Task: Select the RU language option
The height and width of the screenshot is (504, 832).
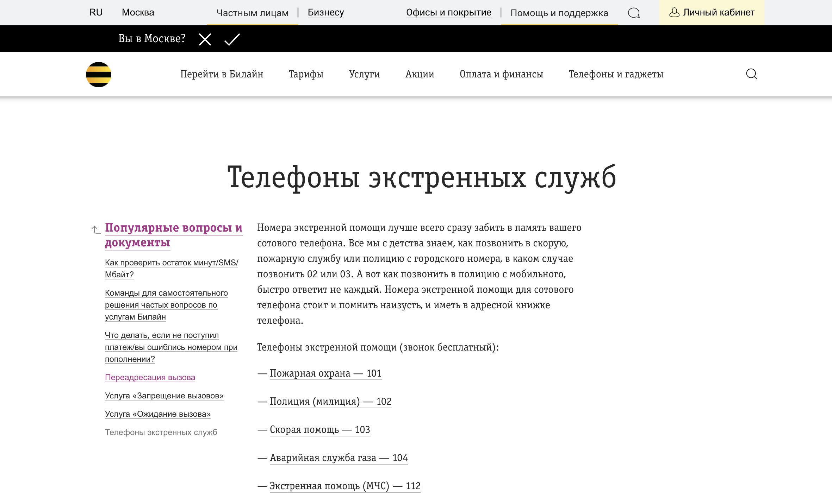Action: pos(95,12)
